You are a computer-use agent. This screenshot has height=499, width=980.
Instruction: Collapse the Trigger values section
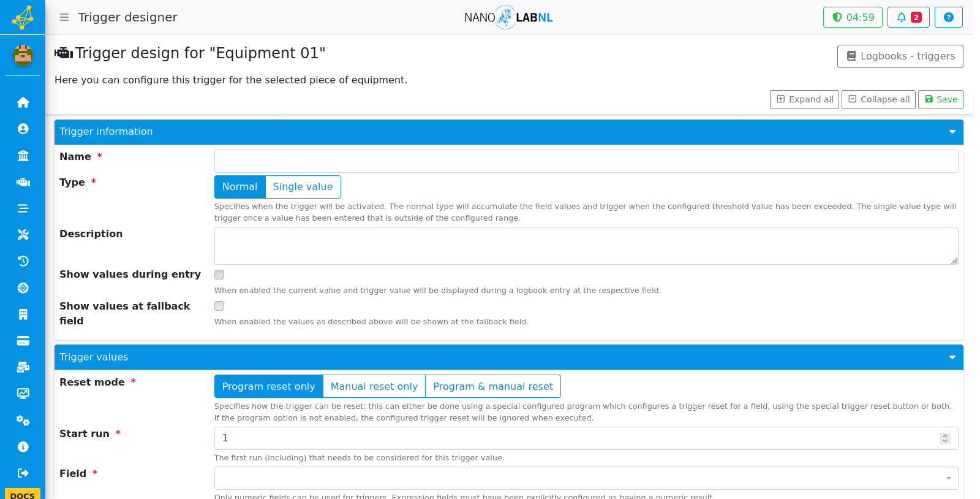pos(952,357)
